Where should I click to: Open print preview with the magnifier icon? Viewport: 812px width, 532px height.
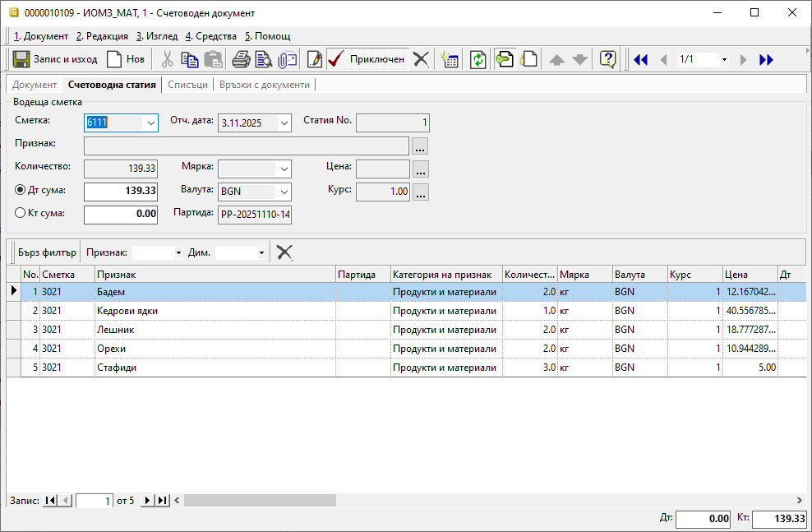pos(263,59)
